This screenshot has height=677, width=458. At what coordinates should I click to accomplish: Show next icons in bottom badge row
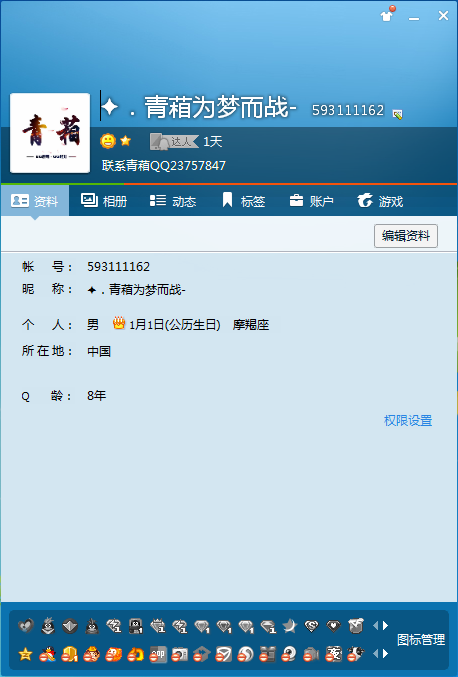[385, 654]
